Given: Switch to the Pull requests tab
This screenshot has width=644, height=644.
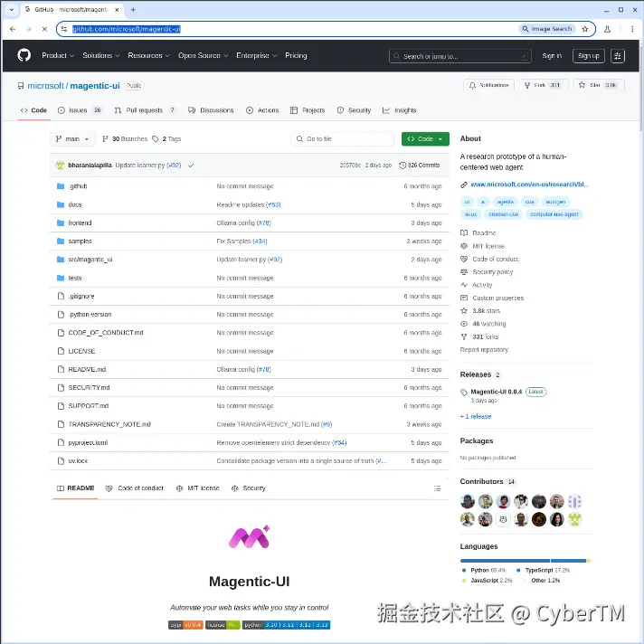Looking at the screenshot, I should [145, 110].
